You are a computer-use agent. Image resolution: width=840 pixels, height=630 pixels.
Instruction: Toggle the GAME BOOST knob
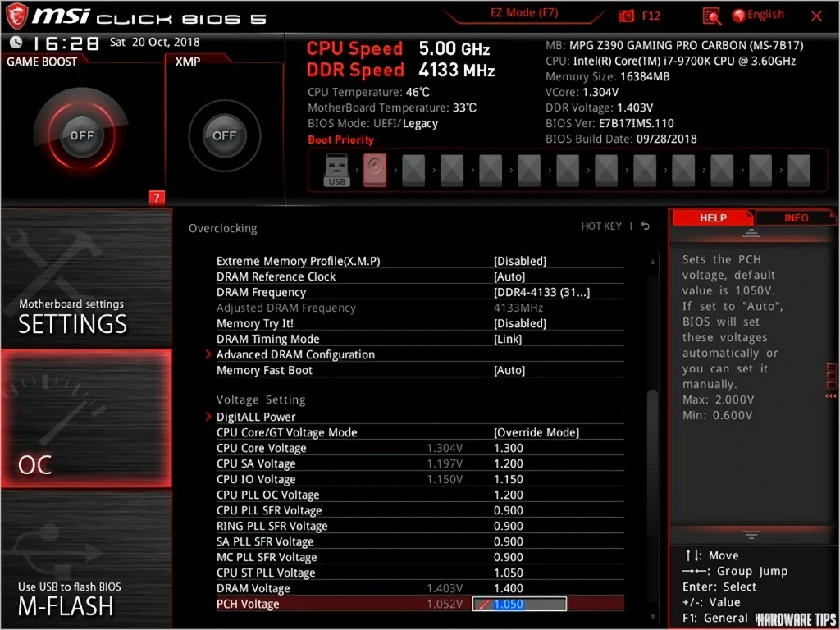(81, 135)
